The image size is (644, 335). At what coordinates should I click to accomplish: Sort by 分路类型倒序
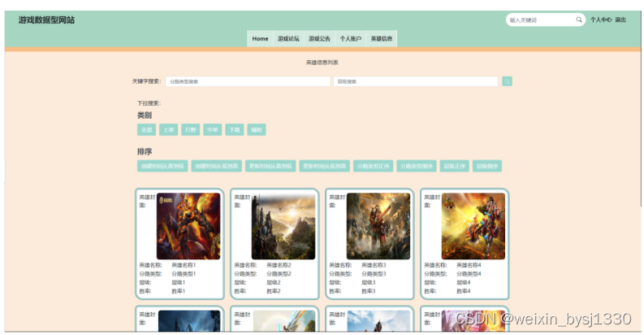417,166
